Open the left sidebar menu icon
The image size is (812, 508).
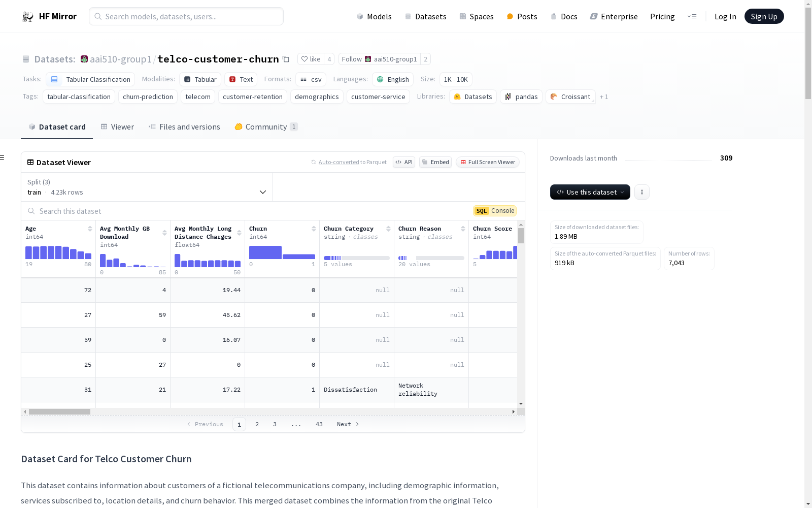(x=3, y=157)
